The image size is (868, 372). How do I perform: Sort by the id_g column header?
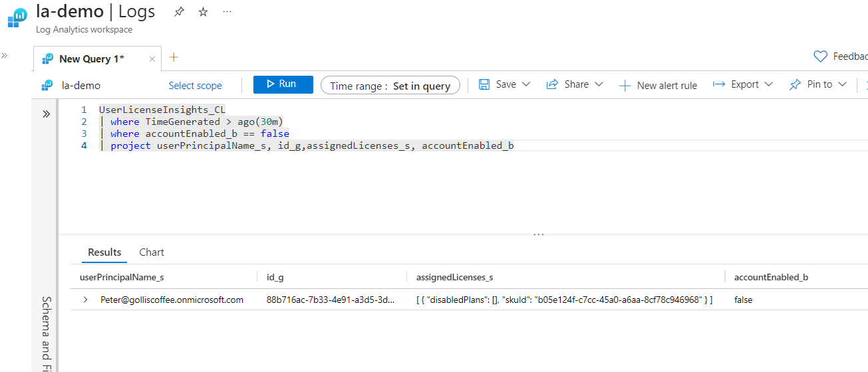[275, 277]
